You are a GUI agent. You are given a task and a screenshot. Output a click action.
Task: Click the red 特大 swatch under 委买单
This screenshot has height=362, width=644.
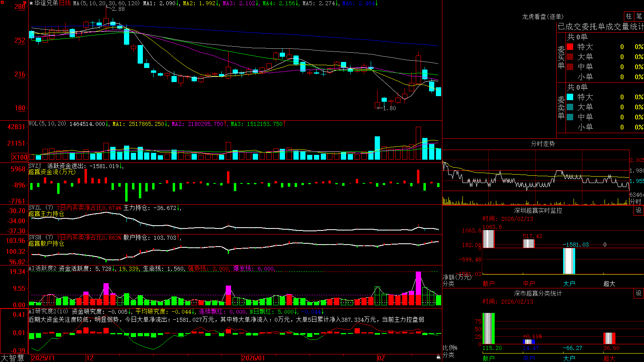tap(570, 47)
